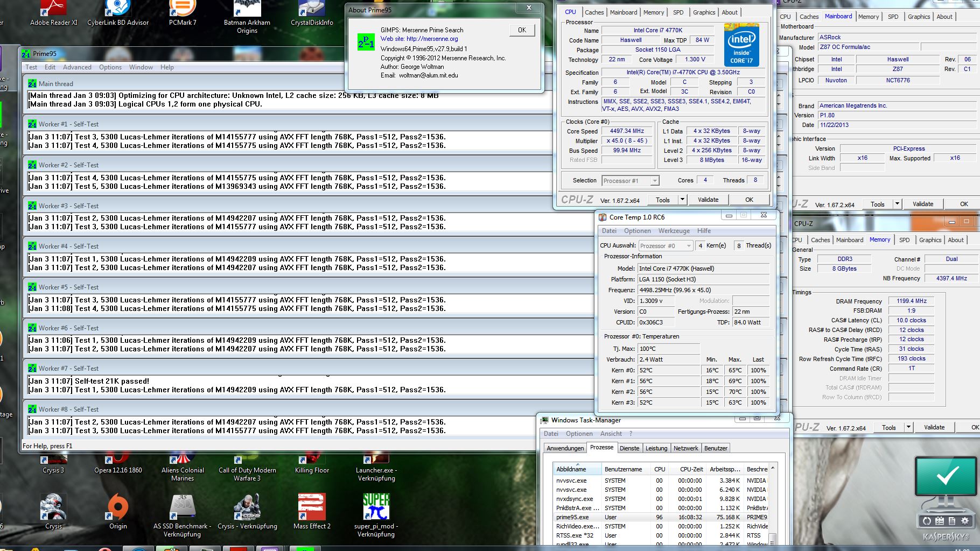The height and width of the screenshot is (551, 980).
Task: Open the CPU-Z Tools dropdown arrow
Action: (682, 200)
